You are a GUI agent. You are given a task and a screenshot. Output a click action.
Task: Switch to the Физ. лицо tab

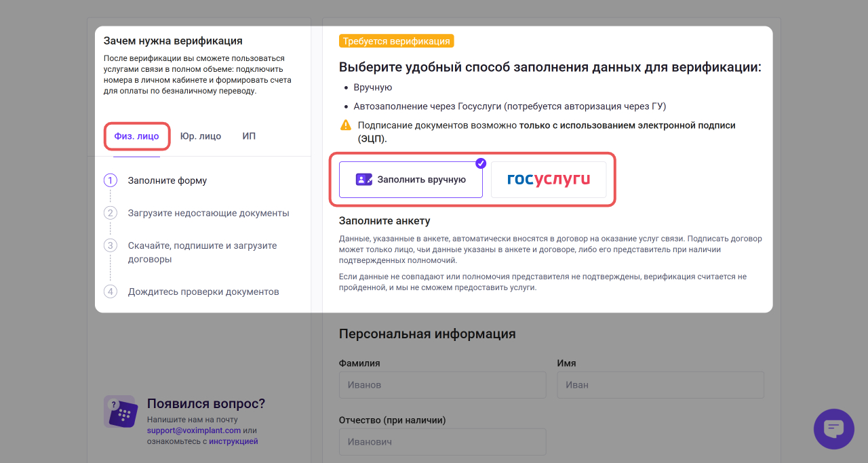coord(136,136)
